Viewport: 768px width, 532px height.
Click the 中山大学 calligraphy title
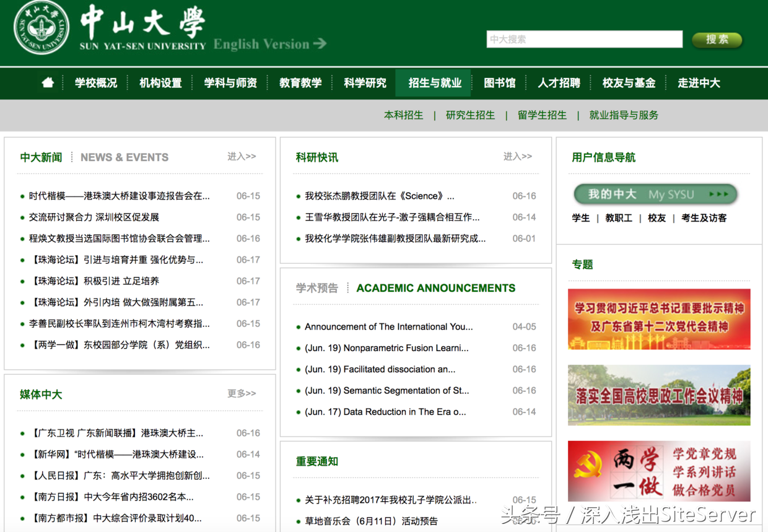142,23
